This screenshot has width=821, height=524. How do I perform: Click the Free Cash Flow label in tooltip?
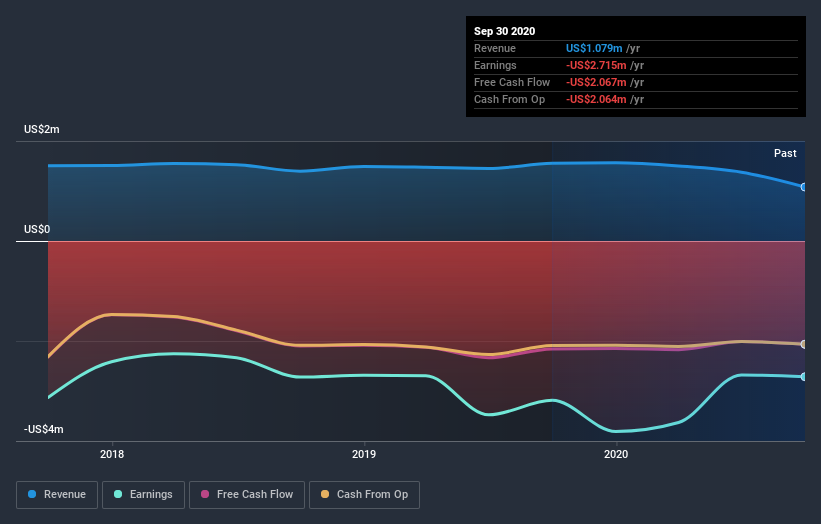pos(512,82)
